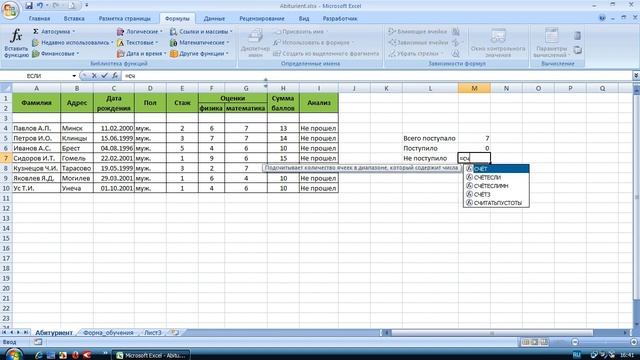Click cell with Кузнецов Ч.И.
The image size is (640, 360).
tap(36, 168)
